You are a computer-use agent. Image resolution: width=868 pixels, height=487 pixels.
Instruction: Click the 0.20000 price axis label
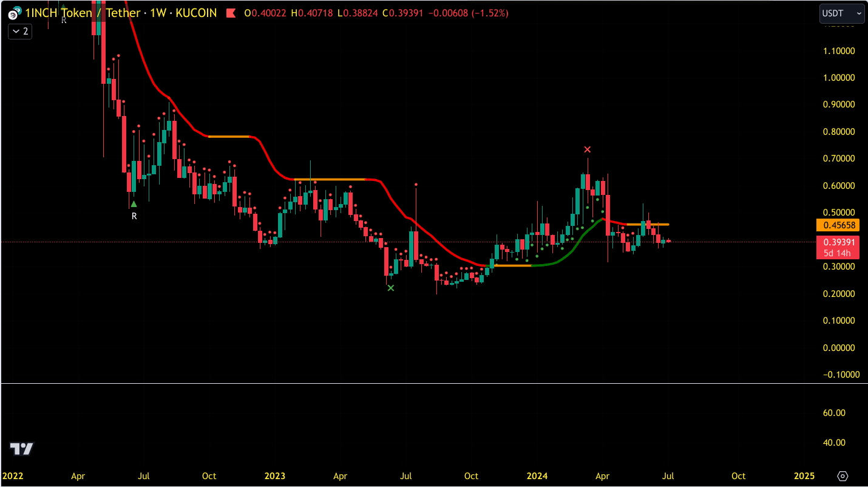click(x=838, y=294)
